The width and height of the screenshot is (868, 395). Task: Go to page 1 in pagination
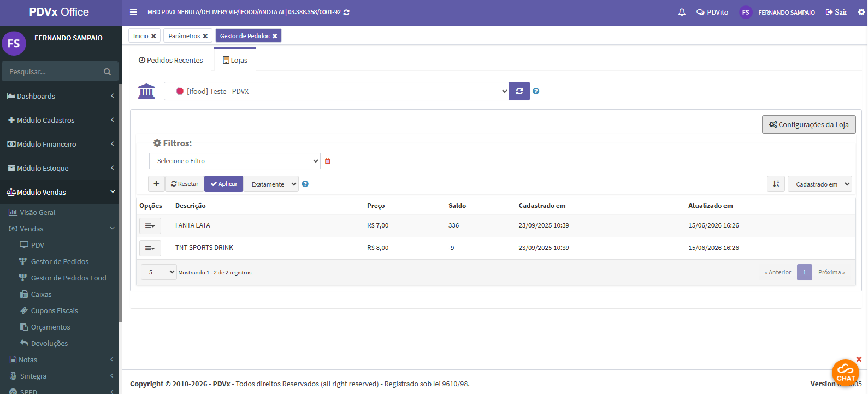[805, 272]
